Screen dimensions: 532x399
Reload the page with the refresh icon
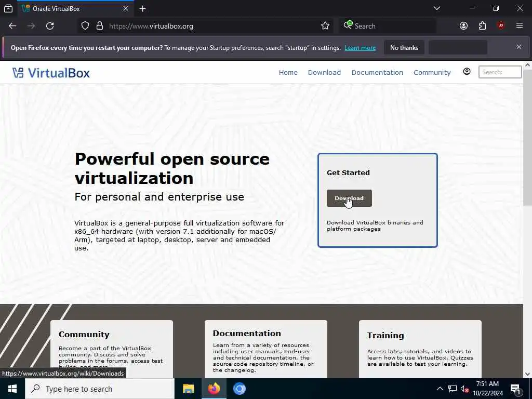(50, 26)
